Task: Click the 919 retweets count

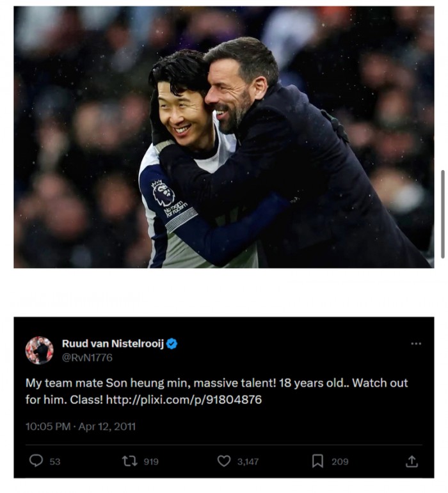Action: (x=151, y=461)
